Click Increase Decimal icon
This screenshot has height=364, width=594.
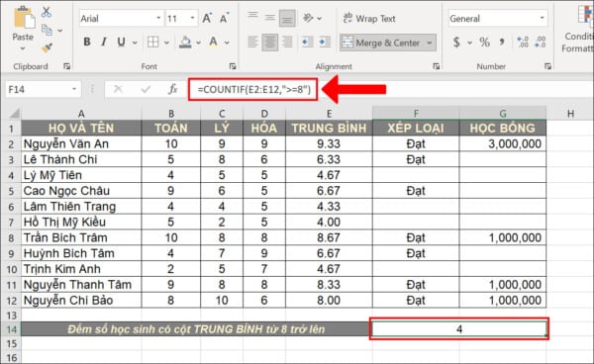click(x=523, y=42)
